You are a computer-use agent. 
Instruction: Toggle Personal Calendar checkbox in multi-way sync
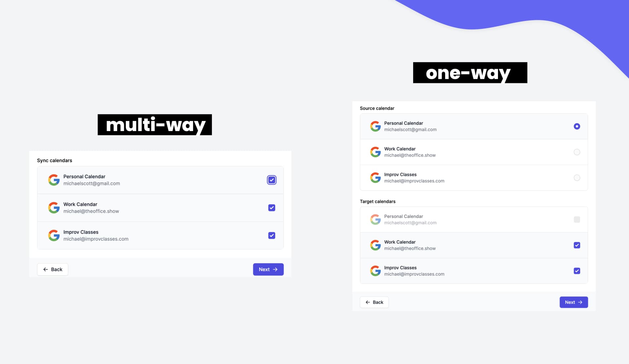click(272, 180)
